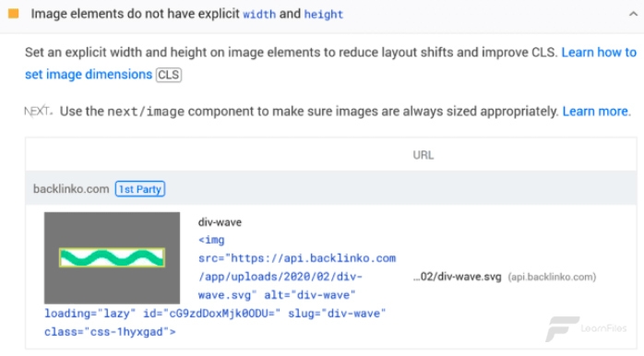Open the …02/div-wave.svg URL link
The width and height of the screenshot is (644, 356).
point(457,277)
